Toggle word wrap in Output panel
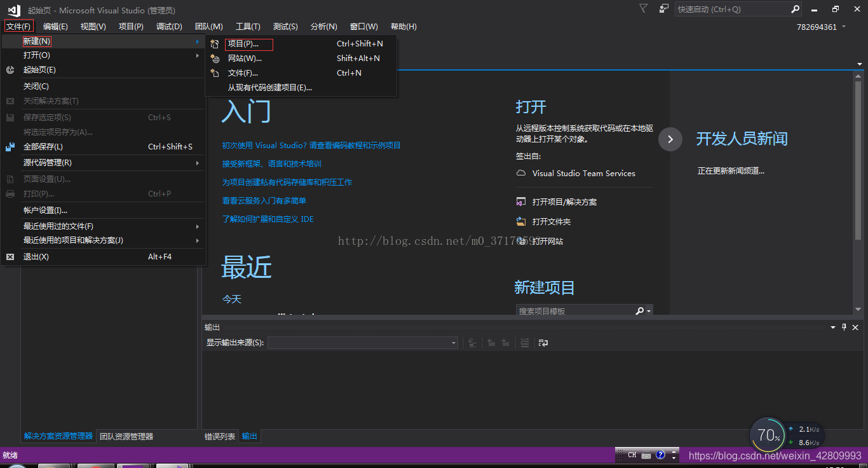 [x=543, y=343]
